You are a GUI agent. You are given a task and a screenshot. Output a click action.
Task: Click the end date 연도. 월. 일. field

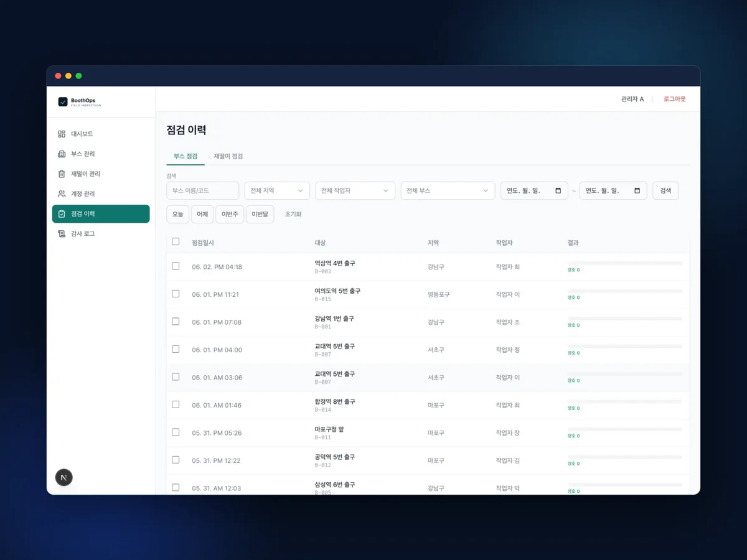(613, 190)
